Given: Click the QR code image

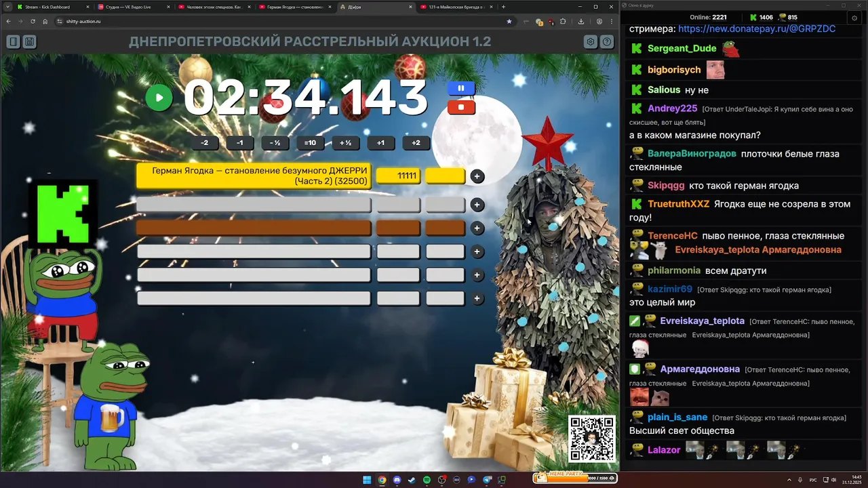Looking at the screenshot, I should pyautogui.click(x=592, y=439).
